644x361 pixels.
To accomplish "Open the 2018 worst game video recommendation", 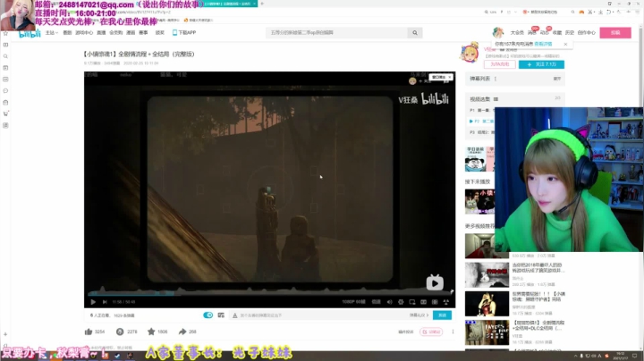I will (538, 268).
